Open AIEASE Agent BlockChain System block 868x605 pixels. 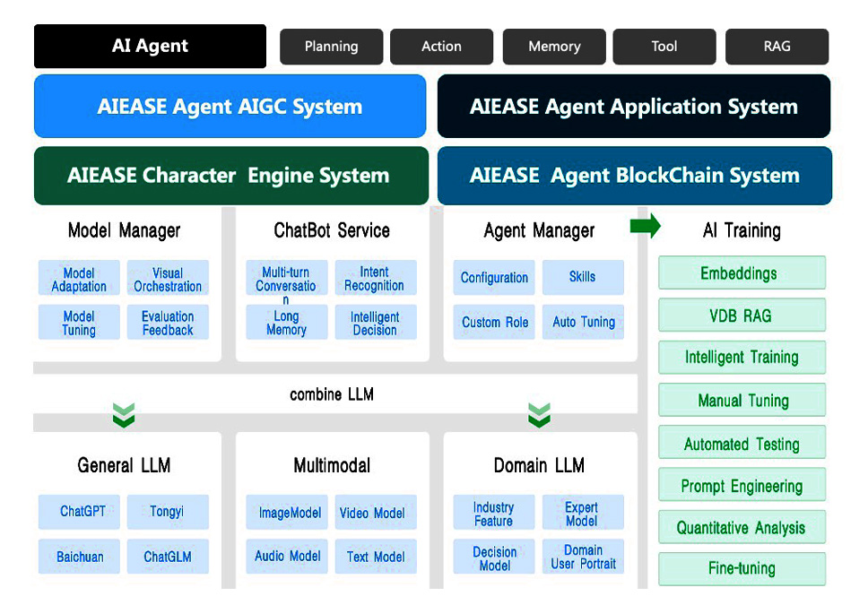[634, 176]
